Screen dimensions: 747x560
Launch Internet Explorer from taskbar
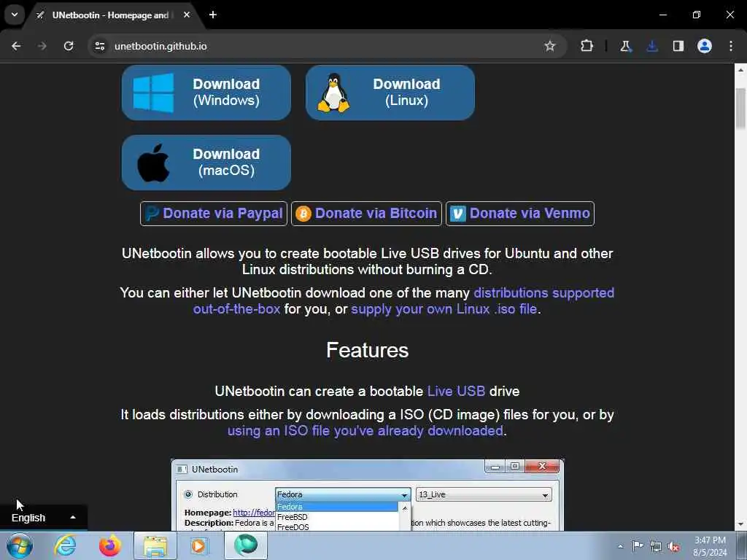[x=65, y=545]
